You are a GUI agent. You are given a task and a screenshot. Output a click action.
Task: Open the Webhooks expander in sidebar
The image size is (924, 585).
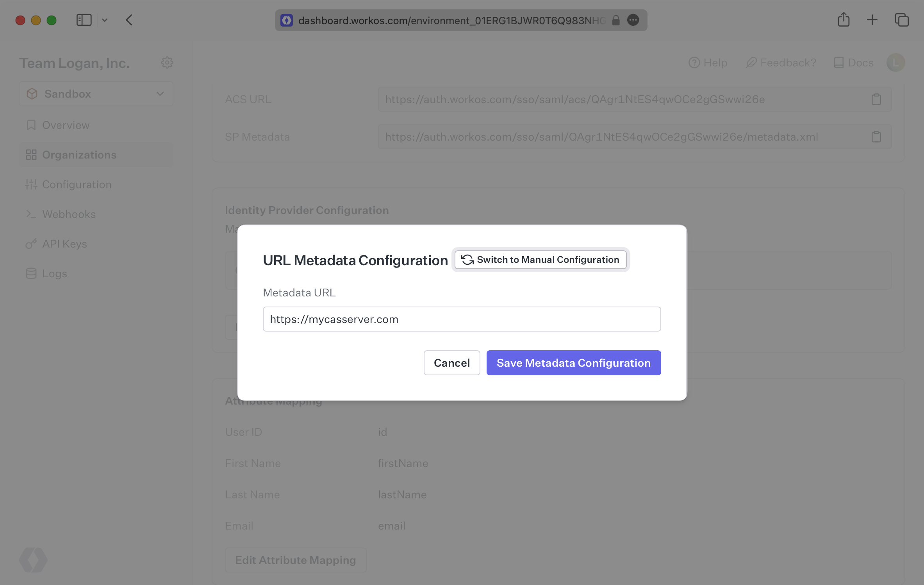click(68, 214)
